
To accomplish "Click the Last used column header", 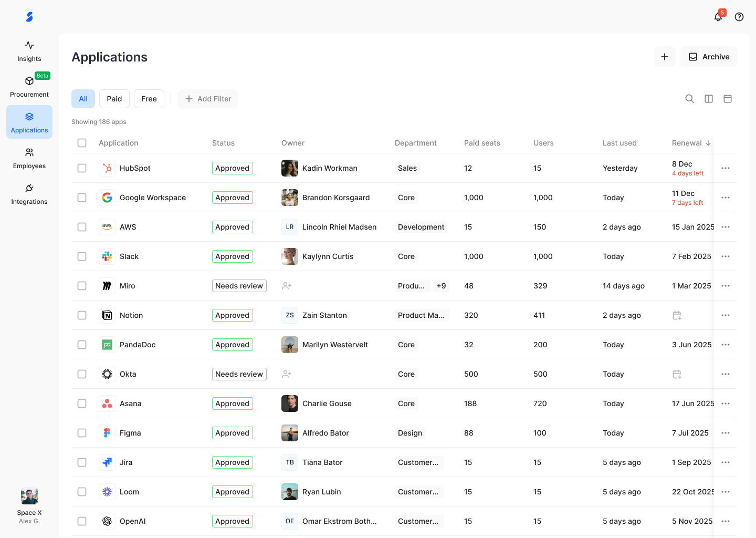I will point(619,143).
